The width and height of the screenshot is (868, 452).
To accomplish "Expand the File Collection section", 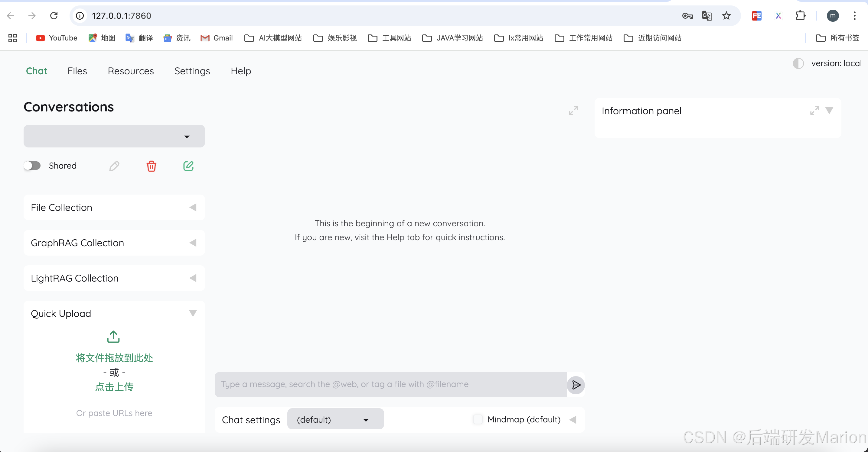I will tap(114, 207).
